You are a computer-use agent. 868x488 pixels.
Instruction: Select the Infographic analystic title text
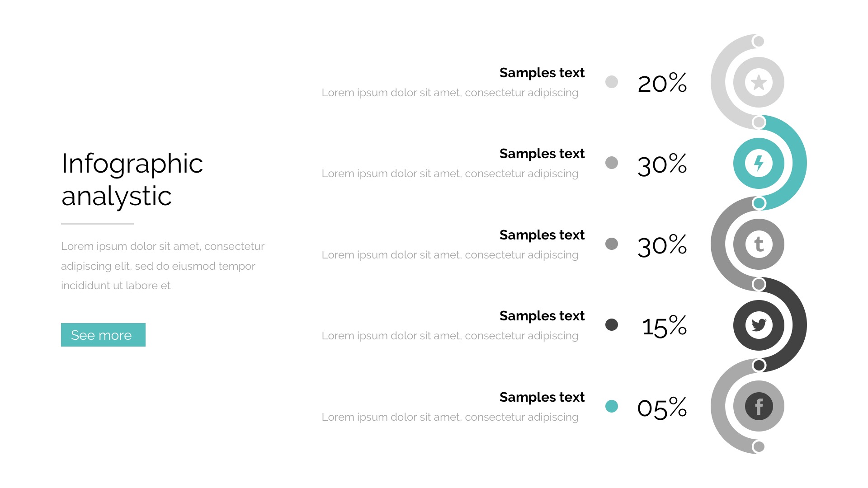(132, 179)
